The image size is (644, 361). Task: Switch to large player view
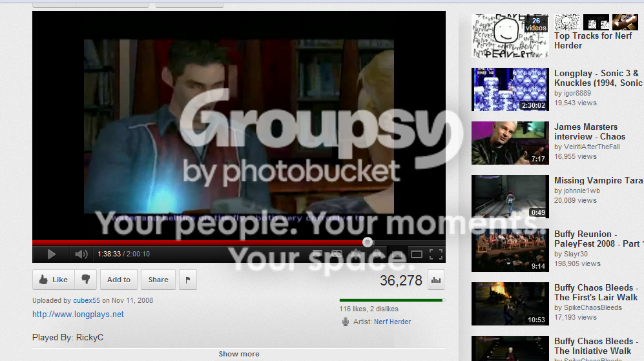[x=417, y=254]
